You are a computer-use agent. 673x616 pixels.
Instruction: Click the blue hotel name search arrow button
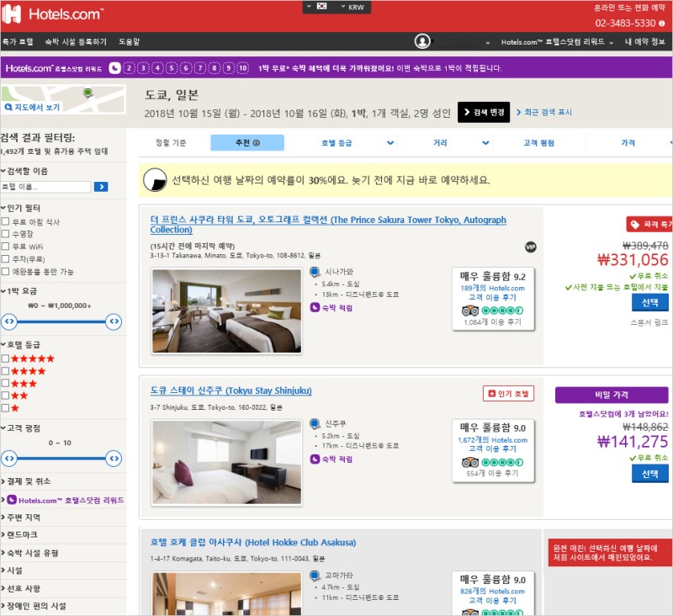(x=101, y=187)
